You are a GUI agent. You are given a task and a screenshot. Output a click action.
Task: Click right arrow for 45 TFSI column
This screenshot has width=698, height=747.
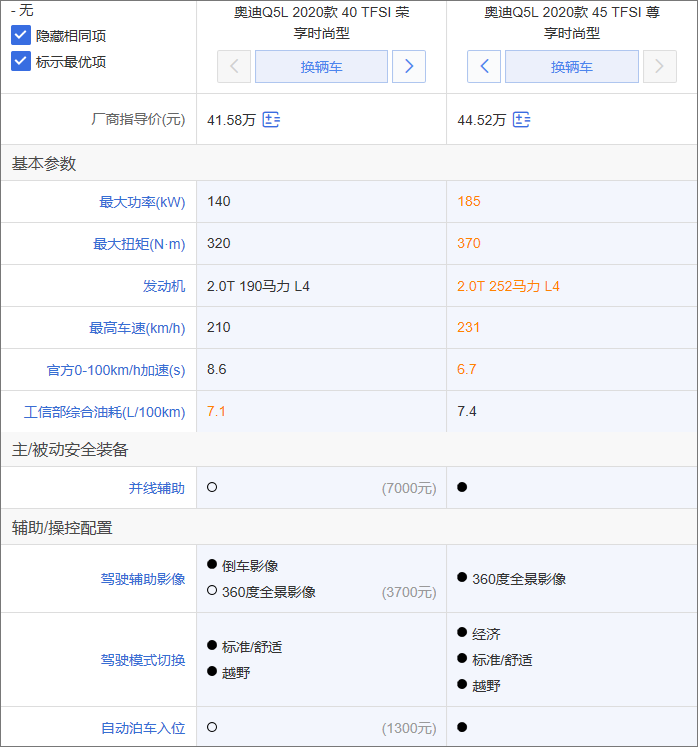pos(660,67)
